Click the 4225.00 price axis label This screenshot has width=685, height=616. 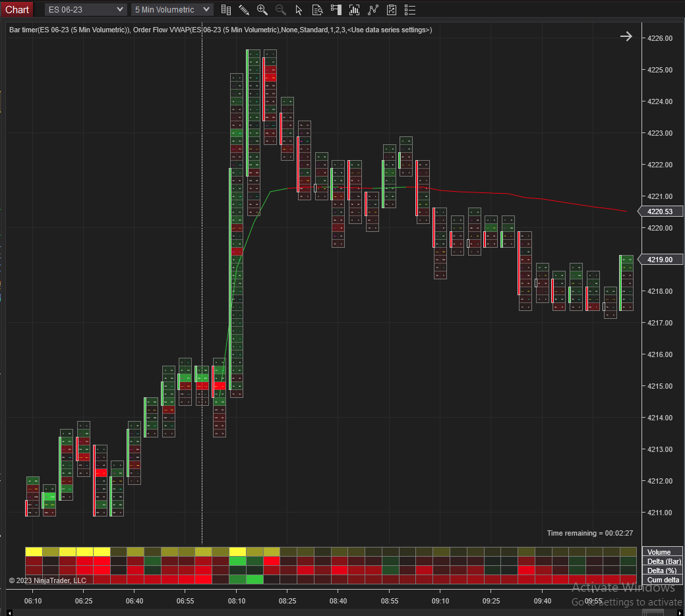(x=660, y=70)
